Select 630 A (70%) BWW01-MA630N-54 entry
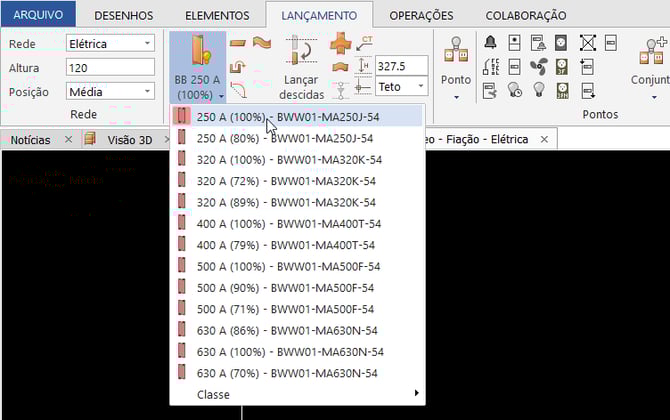The width and height of the screenshot is (670, 420). click(286, 373)
